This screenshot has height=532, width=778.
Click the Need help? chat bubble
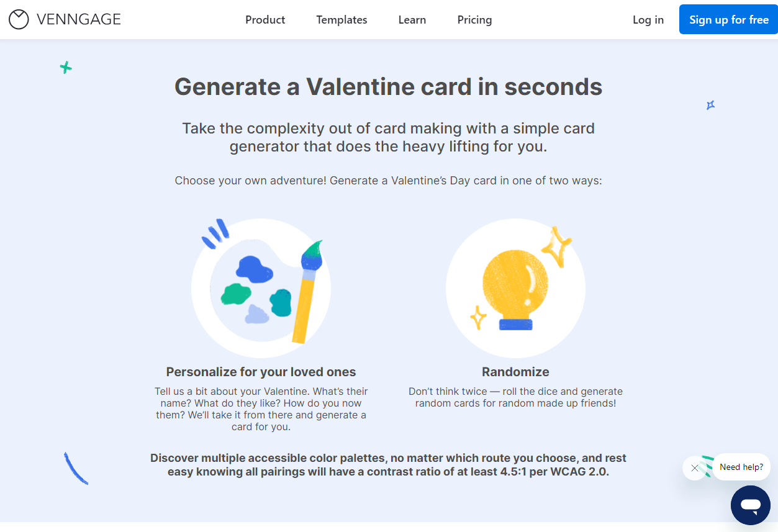pos(741,467)
